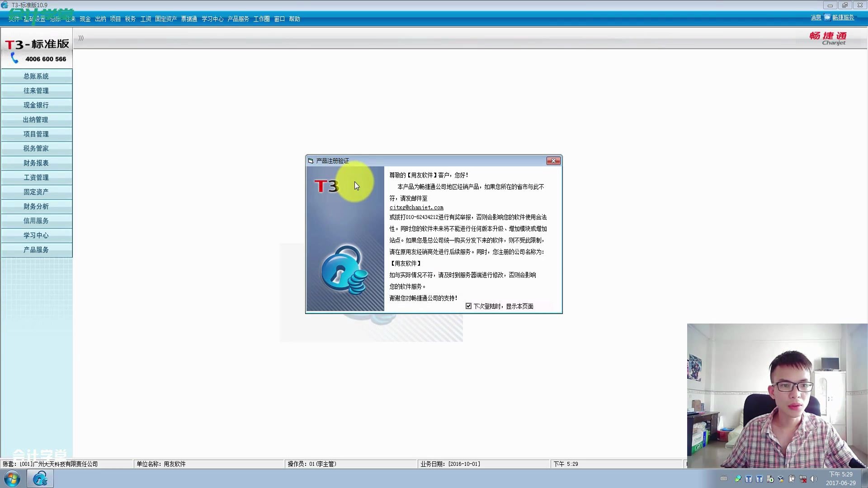The image size is (868, 488).
Task: Open the 帮助 menu
Action: [x=294, y=19]
